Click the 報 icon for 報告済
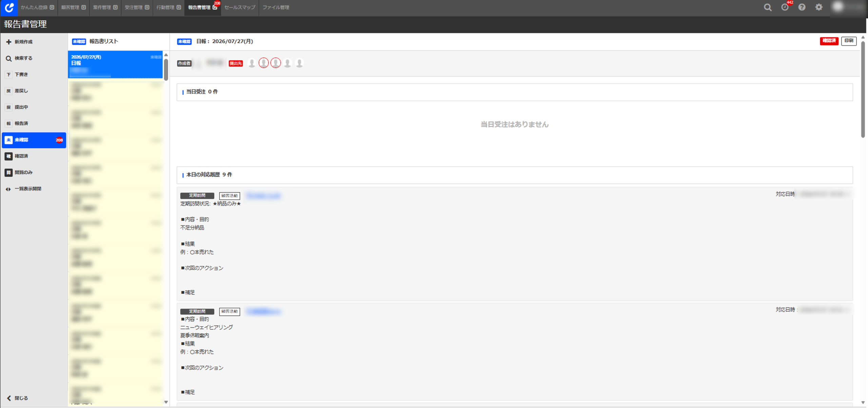Viewport: 868px width, 408px height. (x=8, y=123)
